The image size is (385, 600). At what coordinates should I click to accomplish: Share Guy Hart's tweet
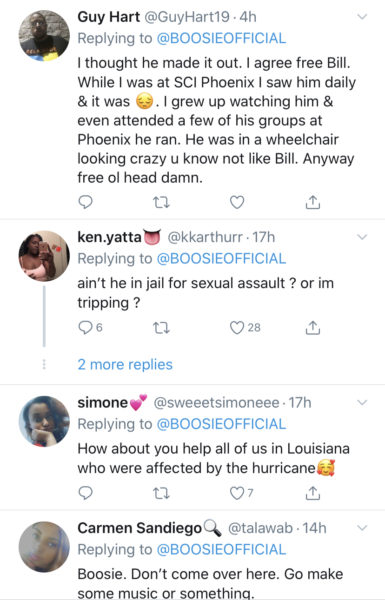(x=313, y=202)
